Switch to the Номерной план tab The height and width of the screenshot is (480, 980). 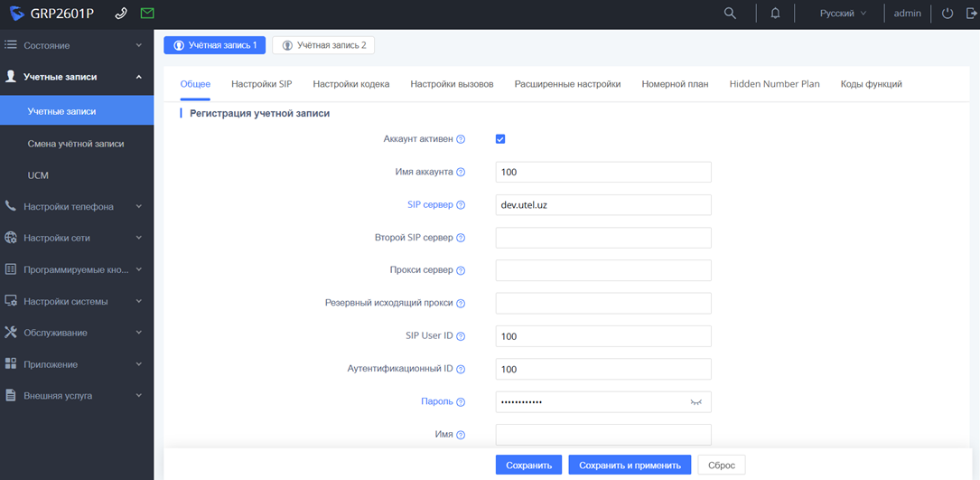click(x=675, y=84)
